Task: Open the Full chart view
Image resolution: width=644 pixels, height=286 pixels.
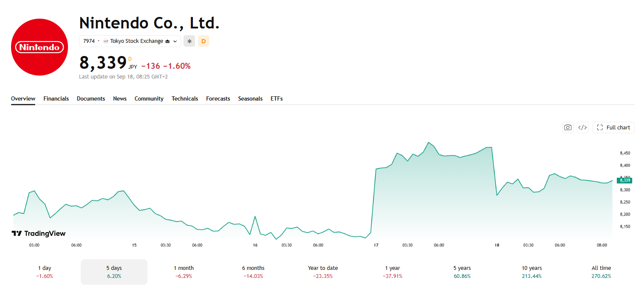Action: [613, 127]
